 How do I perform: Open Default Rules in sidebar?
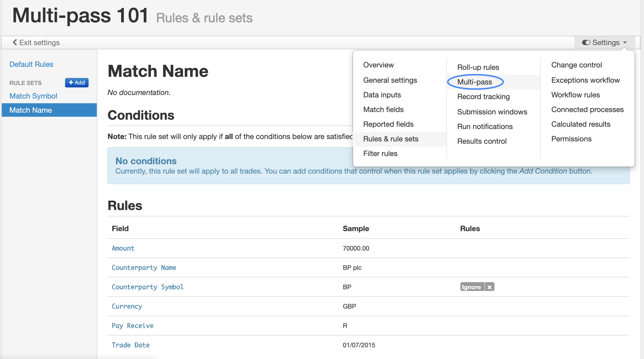[x=31, y=64]
